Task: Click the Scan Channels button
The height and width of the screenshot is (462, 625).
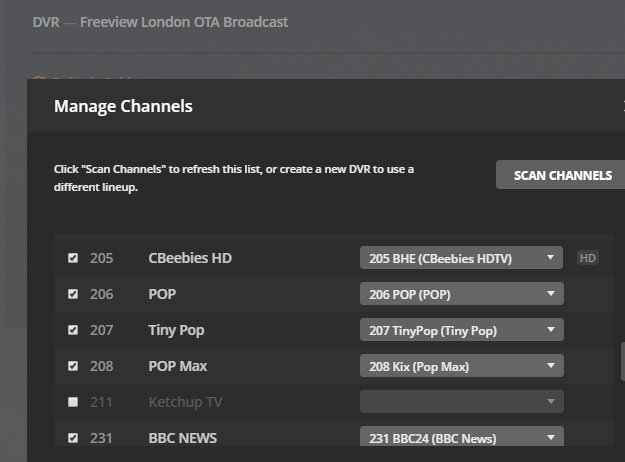Action: click(560, 175)
